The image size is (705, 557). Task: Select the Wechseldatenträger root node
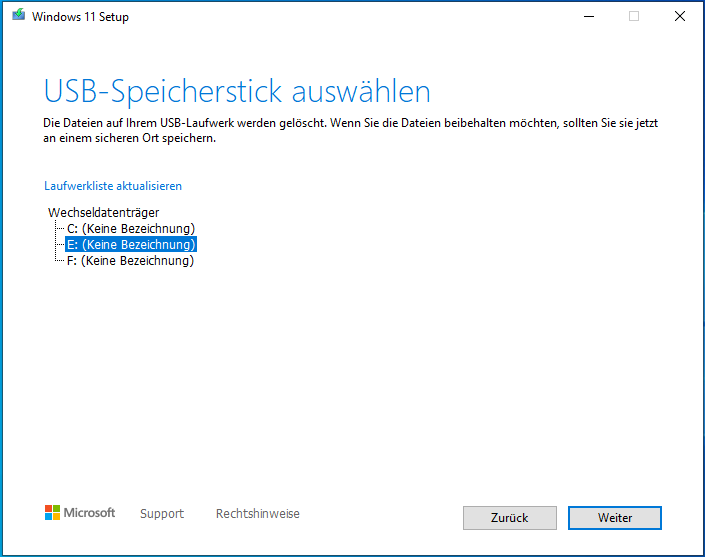103,212
